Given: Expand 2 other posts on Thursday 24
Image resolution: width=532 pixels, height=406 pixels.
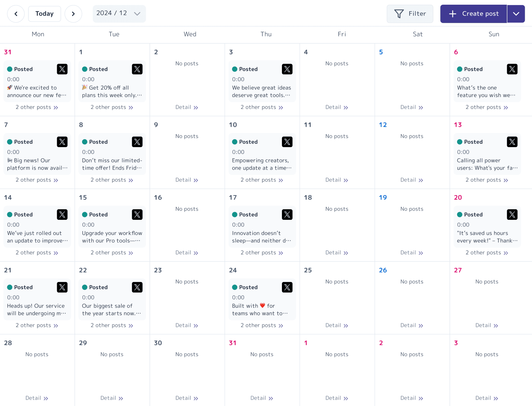Looking at the screenshot, I should (262, 325).
